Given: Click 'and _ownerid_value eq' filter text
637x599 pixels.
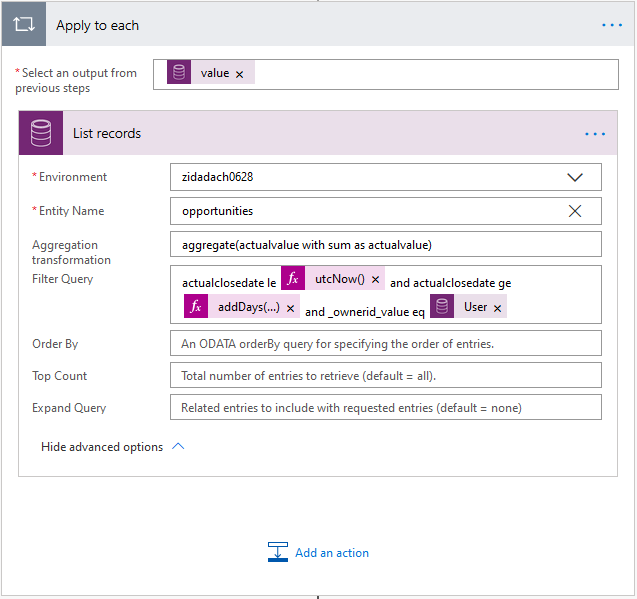Looking at the screenshot, I should pos(365,312).
